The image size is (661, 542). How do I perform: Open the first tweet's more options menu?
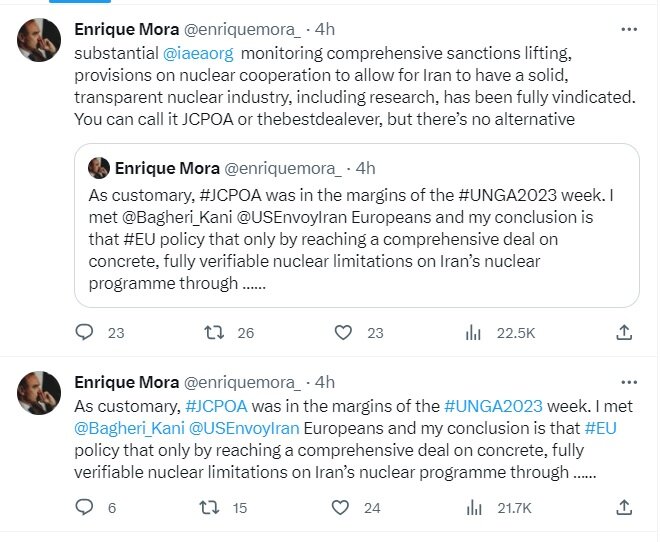pos(628,29)
